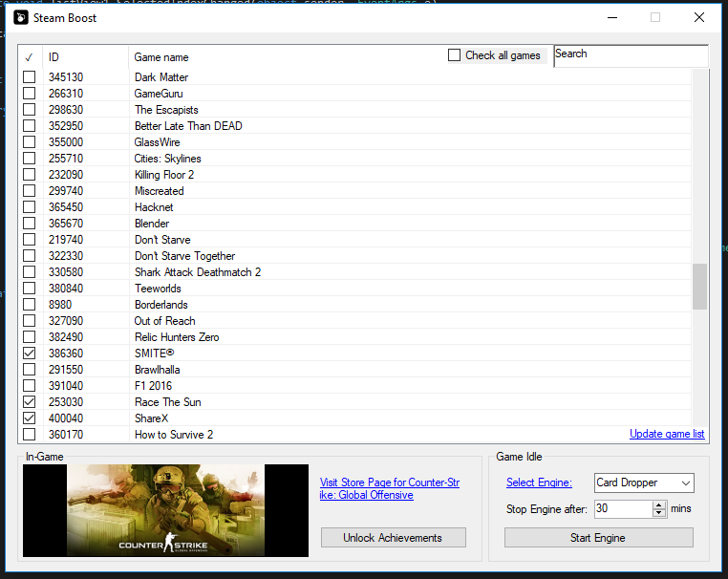Click the Start Engine button
The height and width of the screenshot is (579, 728).
(x=599, y=538)
